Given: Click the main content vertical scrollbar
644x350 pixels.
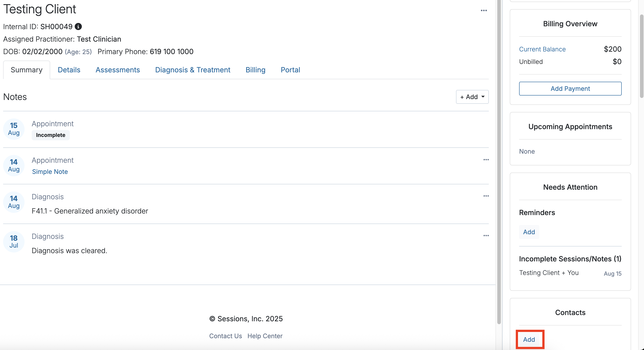Looking at the screenshot, I should coord(499,162).
